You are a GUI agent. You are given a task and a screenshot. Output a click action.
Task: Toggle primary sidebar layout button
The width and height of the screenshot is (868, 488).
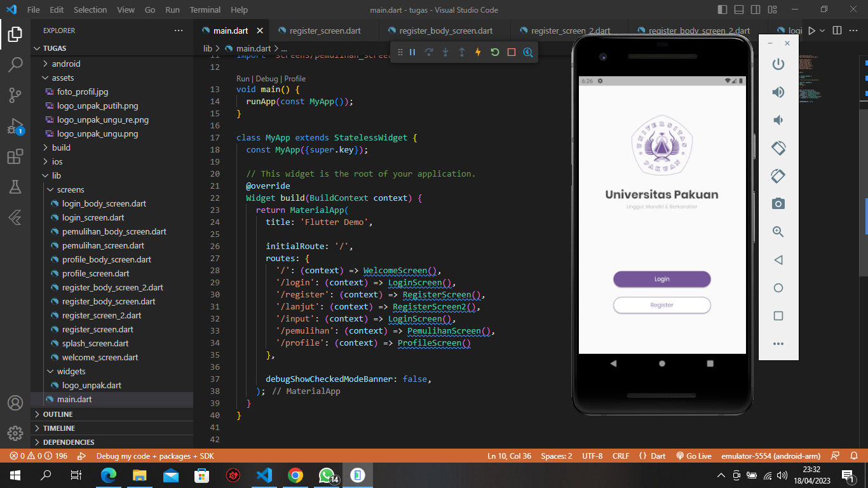click(722, 10)
